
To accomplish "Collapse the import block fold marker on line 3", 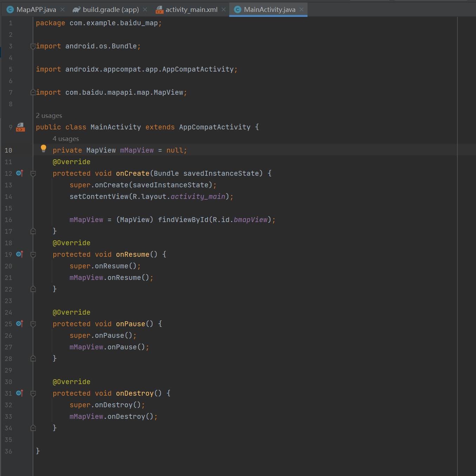I will pyautogui.click(x=33, y=46).
